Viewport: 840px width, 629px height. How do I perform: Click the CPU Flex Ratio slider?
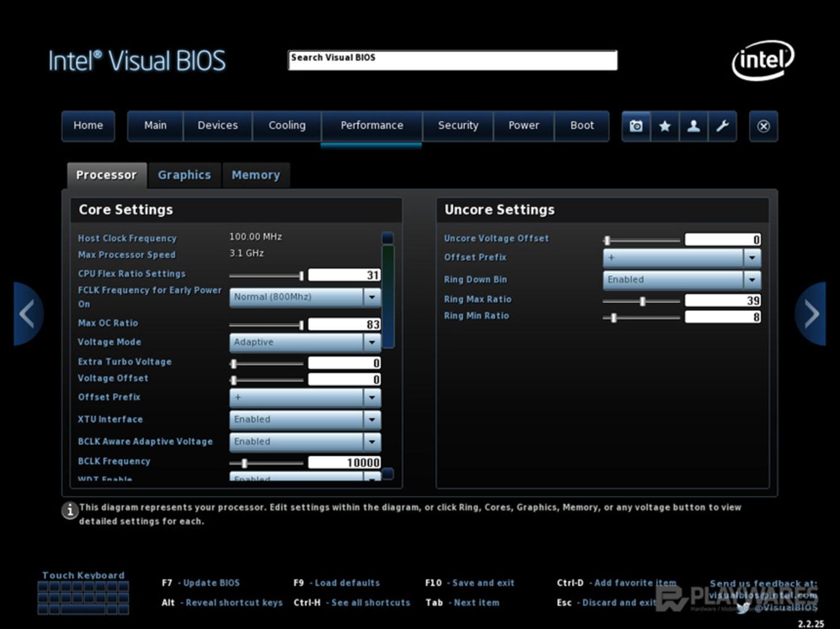pos(266,276)
